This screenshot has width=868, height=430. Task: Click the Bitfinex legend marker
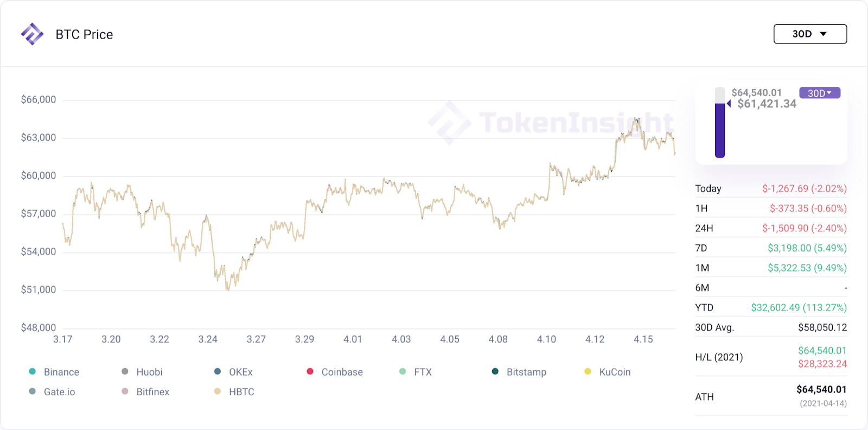coord(125,391)
